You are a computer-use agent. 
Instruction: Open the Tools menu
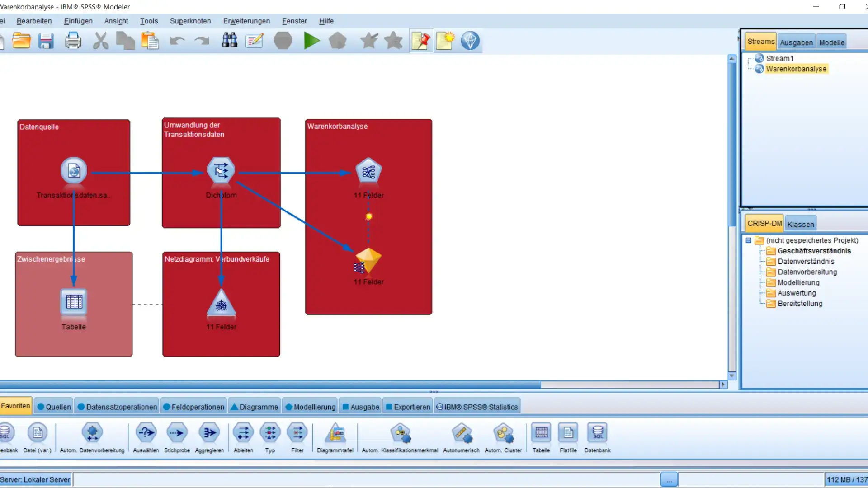(149, 21)
